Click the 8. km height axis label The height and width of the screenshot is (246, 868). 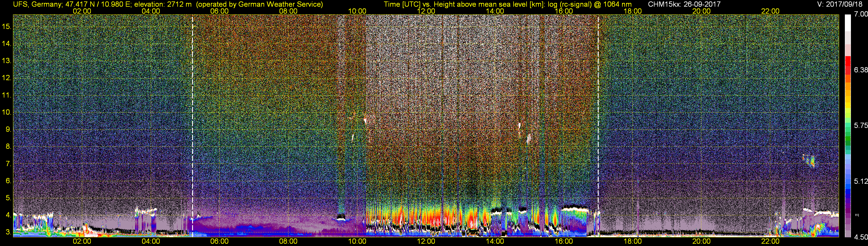(x=8, y=147)
